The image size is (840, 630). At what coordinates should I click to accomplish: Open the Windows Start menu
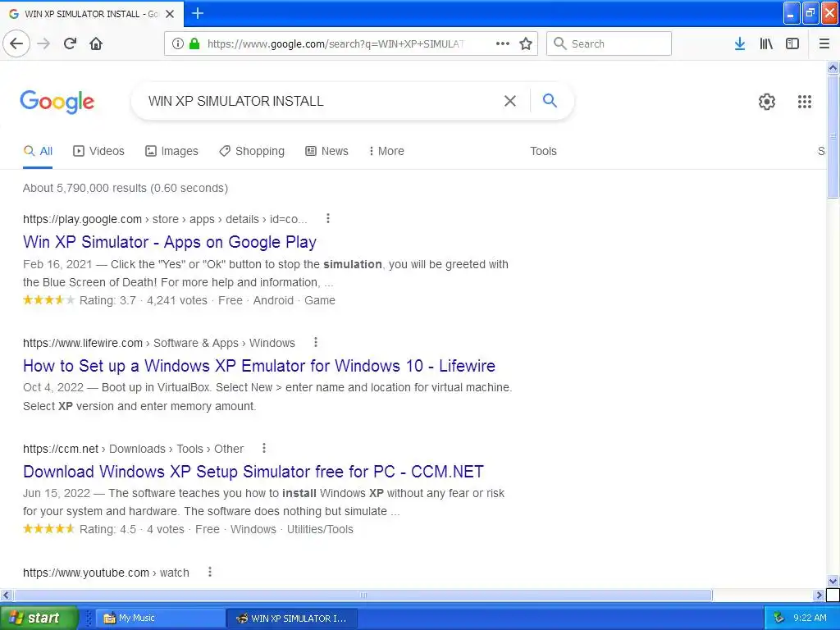[x=39, y=618]
